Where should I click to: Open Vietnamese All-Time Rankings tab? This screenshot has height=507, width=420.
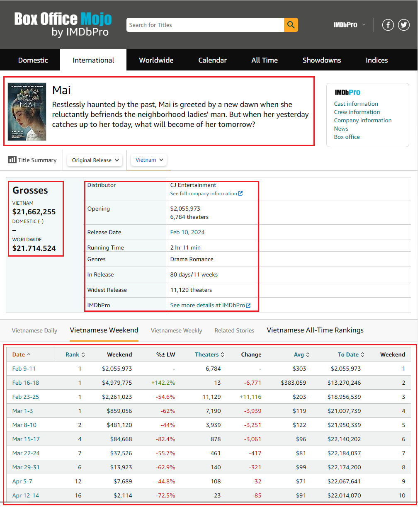pos(315,330)
